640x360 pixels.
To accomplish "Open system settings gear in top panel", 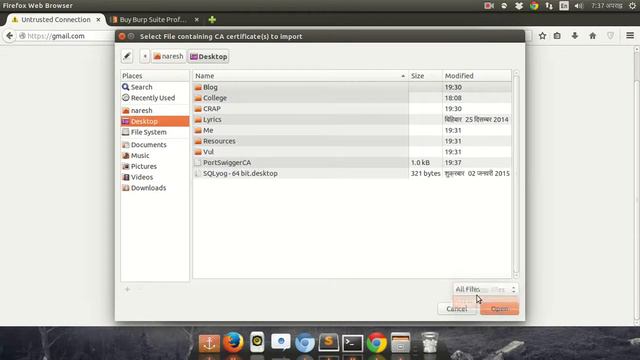I will [x=632, y=6].
